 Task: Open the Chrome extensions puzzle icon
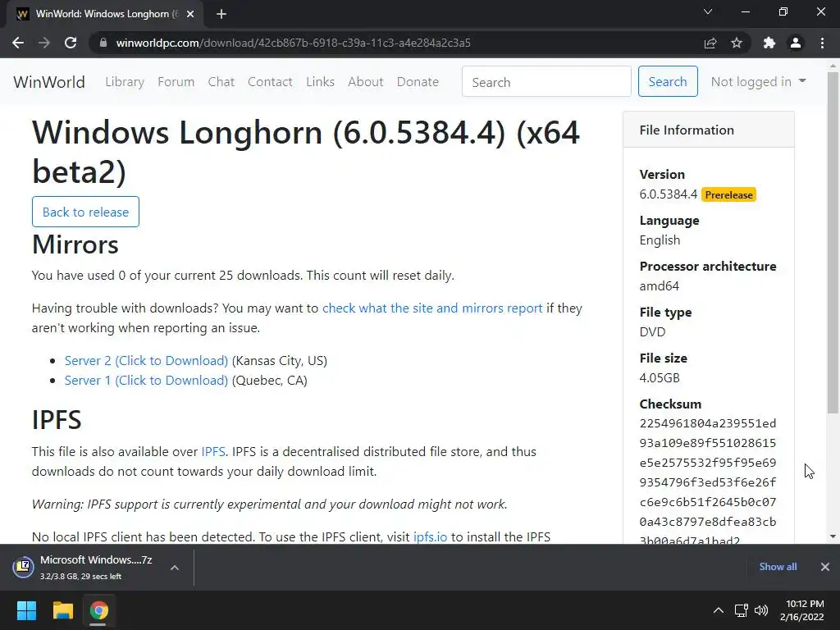tap(769, 43)
